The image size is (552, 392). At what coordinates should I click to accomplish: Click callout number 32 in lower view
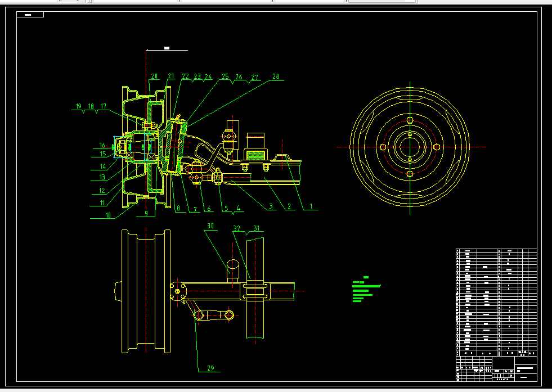236,228
